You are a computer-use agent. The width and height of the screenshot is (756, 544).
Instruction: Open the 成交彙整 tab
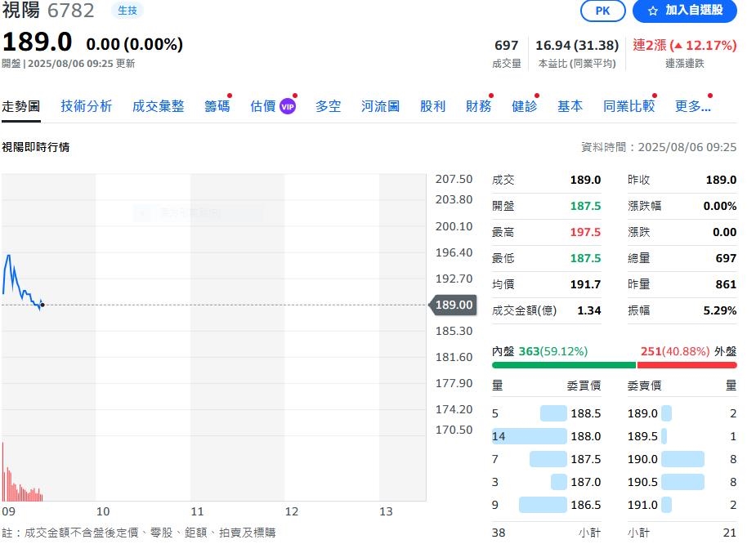158,105
